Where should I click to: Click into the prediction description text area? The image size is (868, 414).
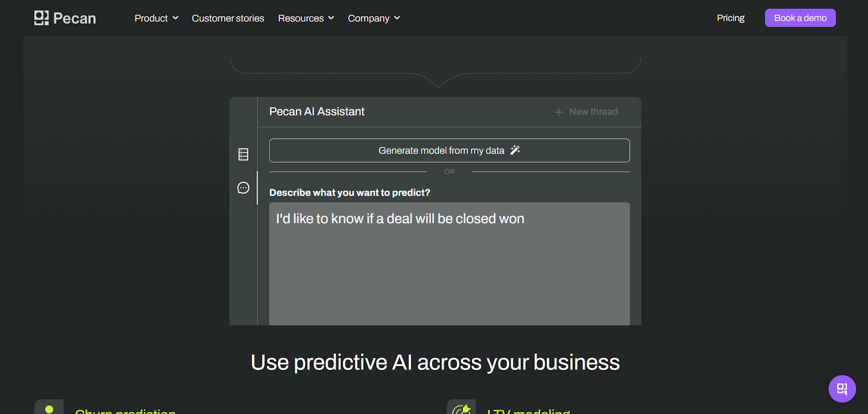tap(449, 264)
